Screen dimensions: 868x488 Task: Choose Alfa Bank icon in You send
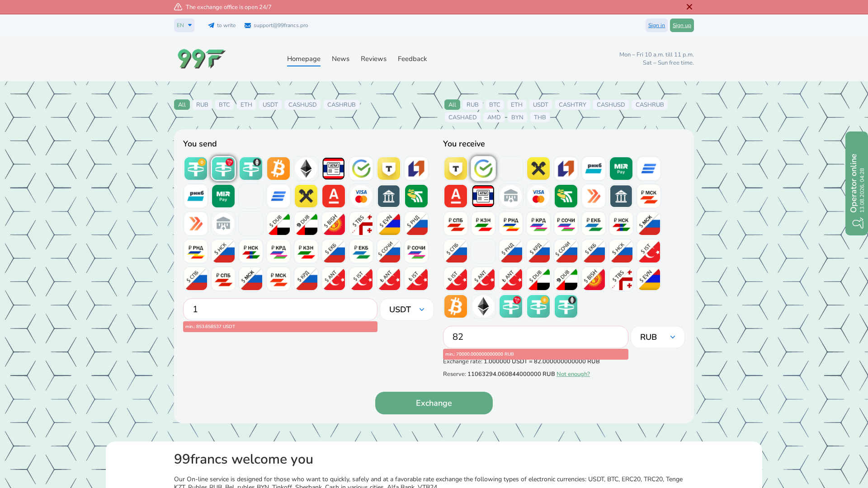(x=334, y=196)
